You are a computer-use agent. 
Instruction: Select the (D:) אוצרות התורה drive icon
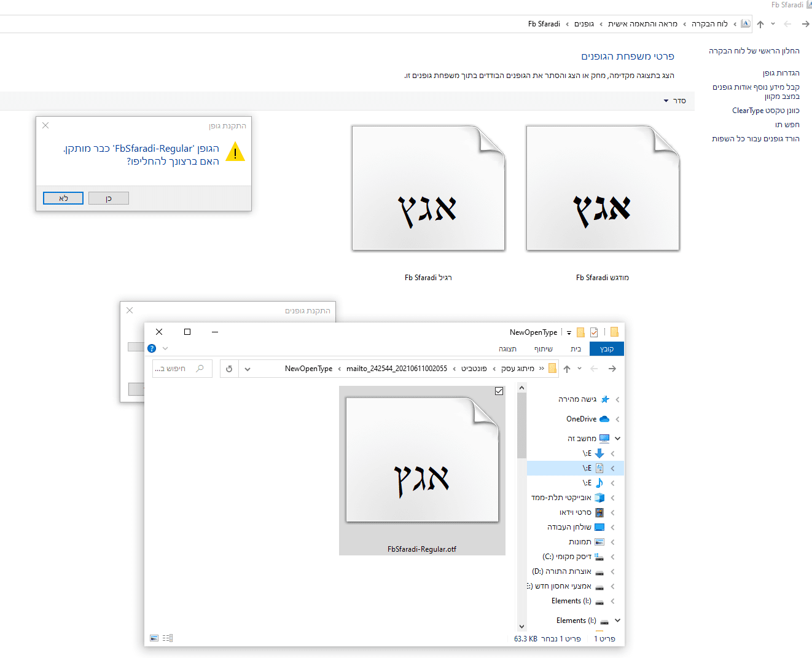[599, 572]
